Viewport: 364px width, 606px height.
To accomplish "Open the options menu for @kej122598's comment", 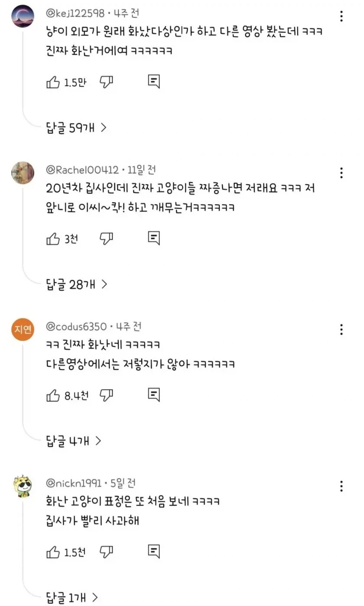I will coord(342,15).
